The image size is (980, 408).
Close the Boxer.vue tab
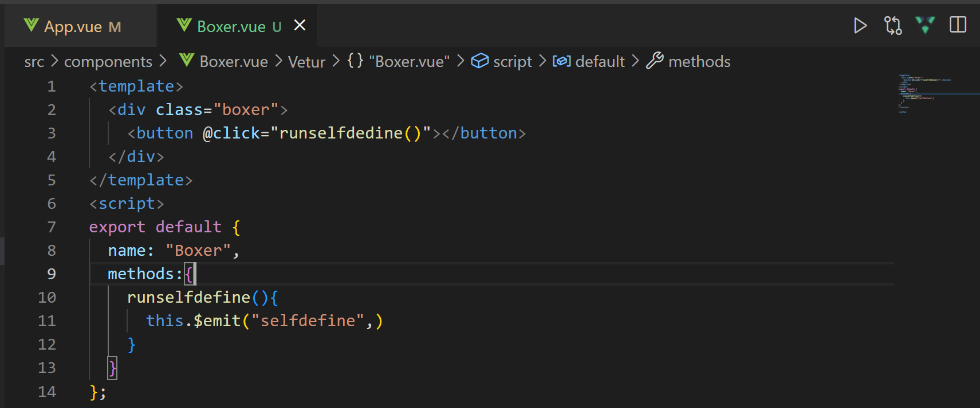[300, 25]
